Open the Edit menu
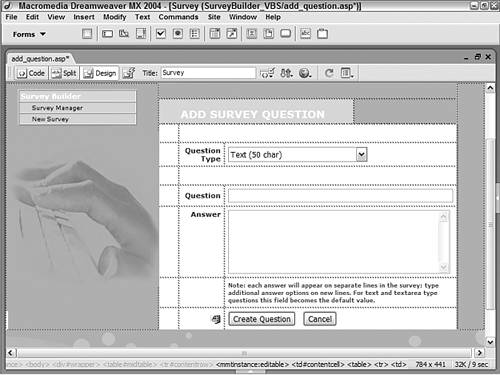 click(32, 17)
